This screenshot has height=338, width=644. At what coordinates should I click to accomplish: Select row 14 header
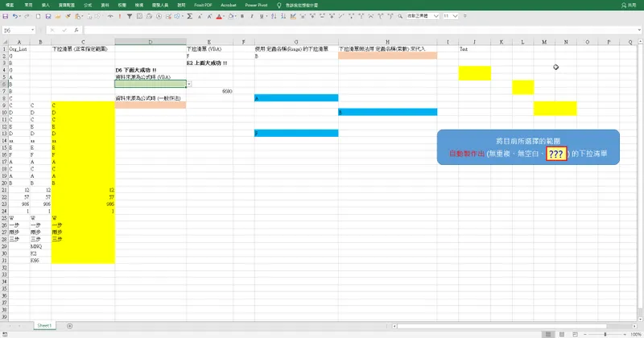coord(4,141)
